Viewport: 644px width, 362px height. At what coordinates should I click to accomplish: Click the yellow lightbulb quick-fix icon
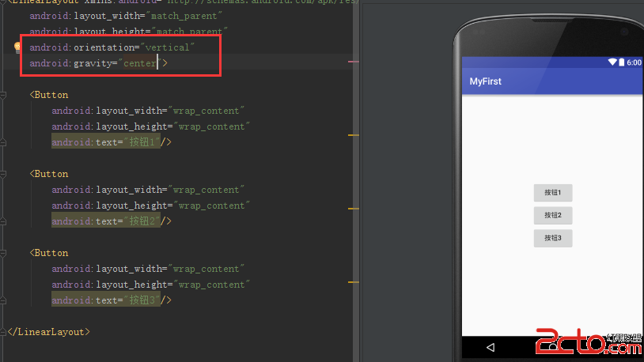tap(17, 47)
